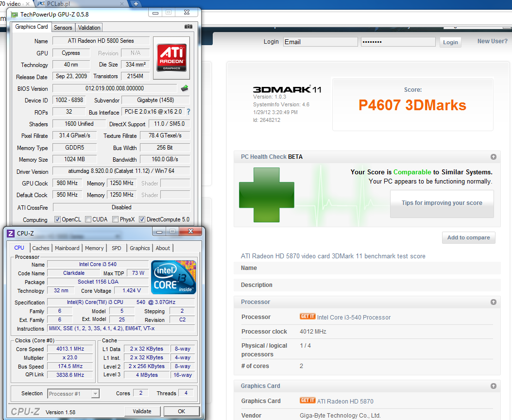
Task: Click the Login button on 3DMark page
Action: point(450,42)
